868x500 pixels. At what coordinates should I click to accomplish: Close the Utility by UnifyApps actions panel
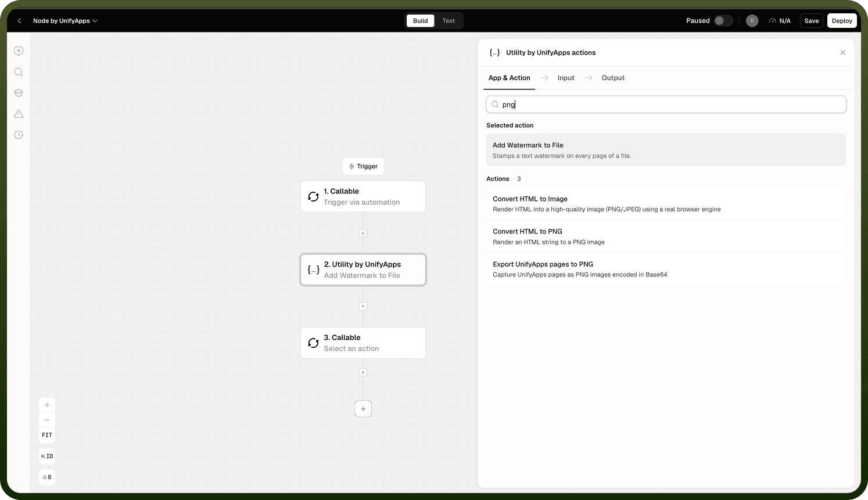pos(842,52)
